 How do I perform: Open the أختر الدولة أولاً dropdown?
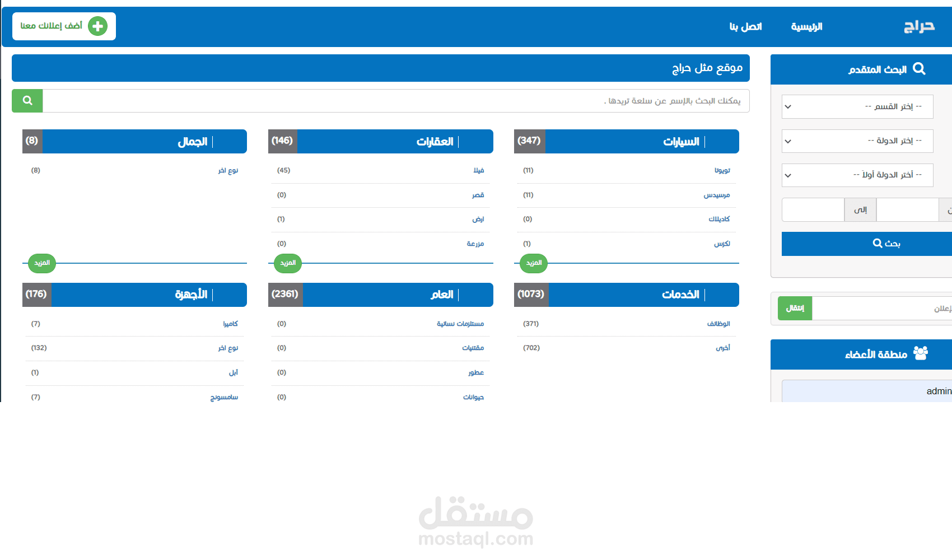point(857,175)
